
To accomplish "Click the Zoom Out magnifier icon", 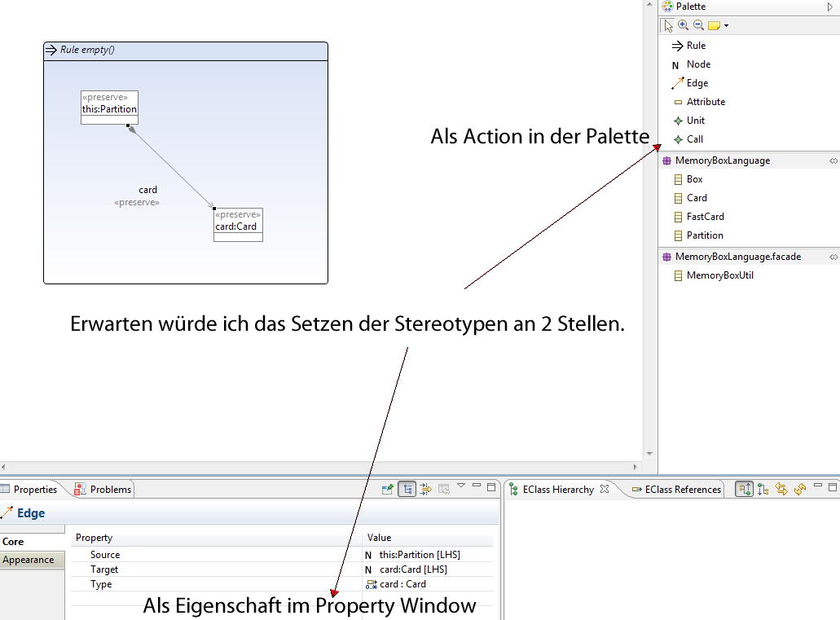I will 698,25.
